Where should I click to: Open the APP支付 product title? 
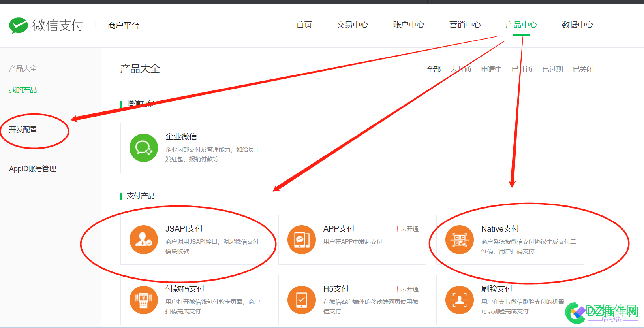[x=339, y=229]
